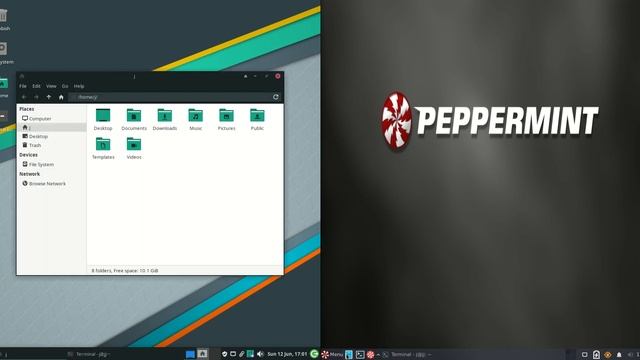The height and width of the screenshot is (360, 640).
Task: Select Computer in the Places sidebar
Action: point(52,118)
